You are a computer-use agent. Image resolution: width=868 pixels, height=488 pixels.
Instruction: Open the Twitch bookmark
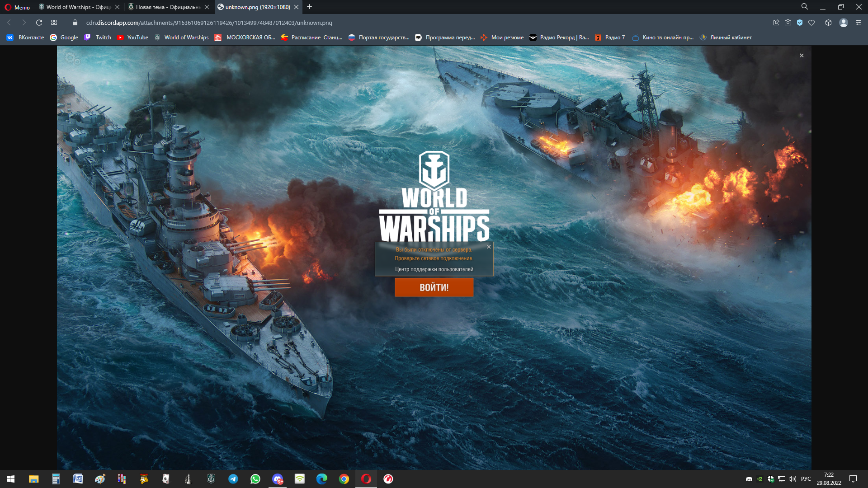tap(98, 38)
